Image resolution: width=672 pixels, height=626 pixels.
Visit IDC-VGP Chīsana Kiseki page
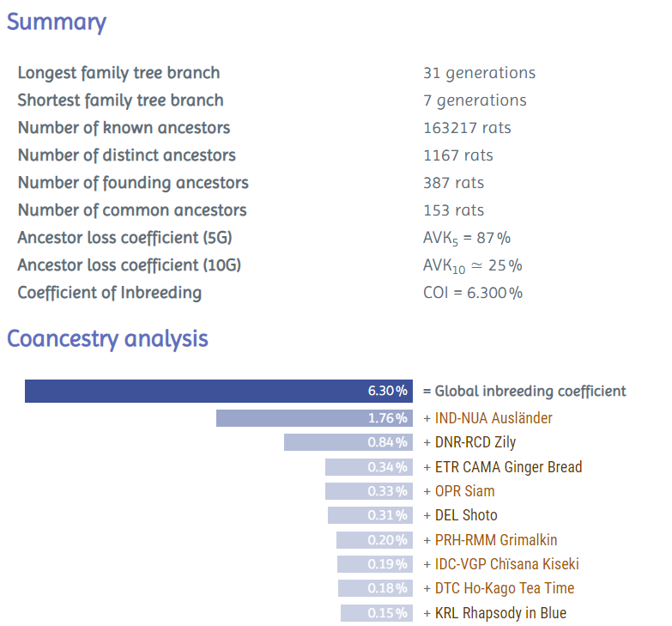506,564
